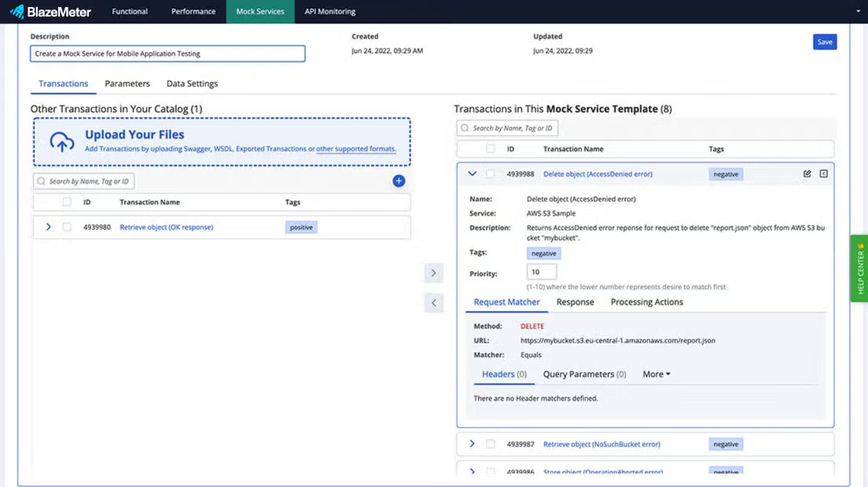The width and height of the screenshot is (868, 487).
Task: Click the upload cloud icon
Action: pos(62,142)
